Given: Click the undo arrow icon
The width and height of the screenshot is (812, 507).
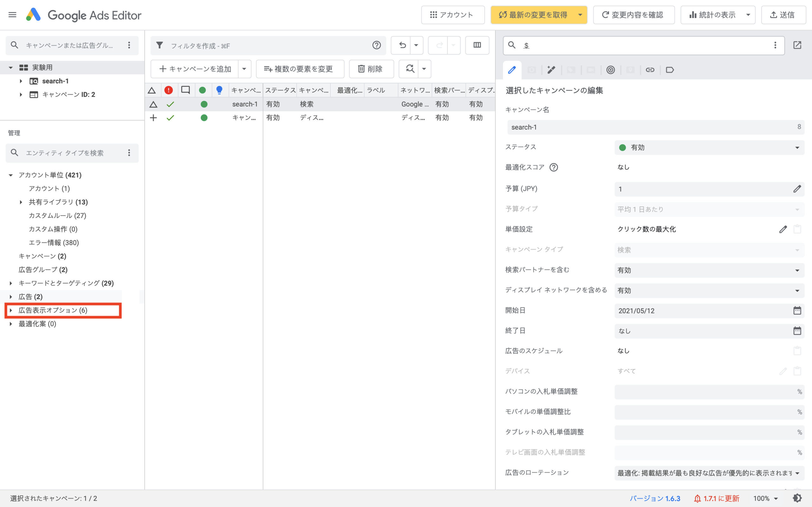Looking at the screenshot, I should 402,45.
